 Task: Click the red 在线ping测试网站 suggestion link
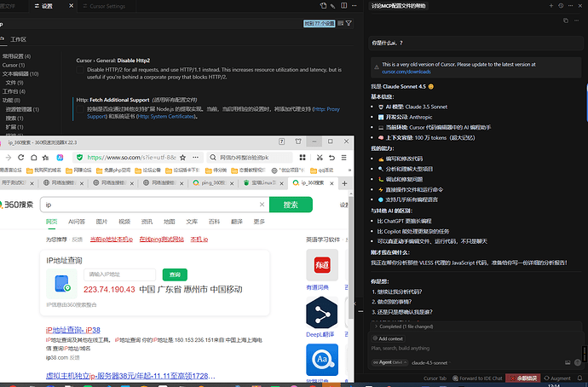pos(162,240)
